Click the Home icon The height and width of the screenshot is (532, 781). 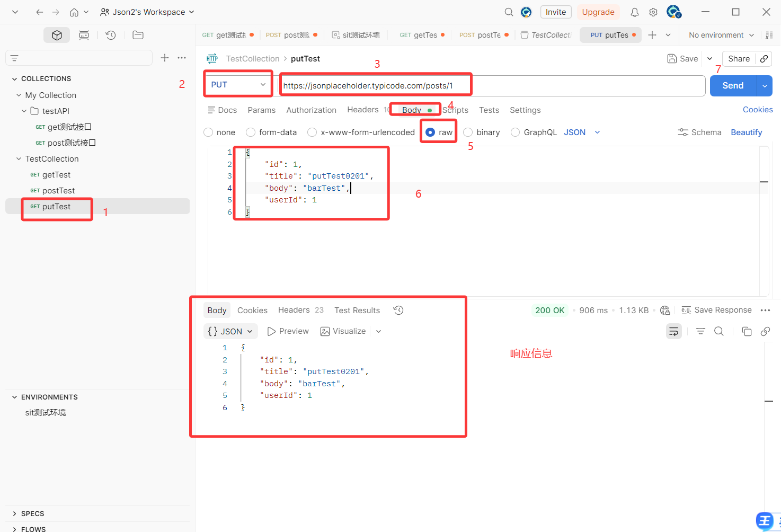click(74, 12)
